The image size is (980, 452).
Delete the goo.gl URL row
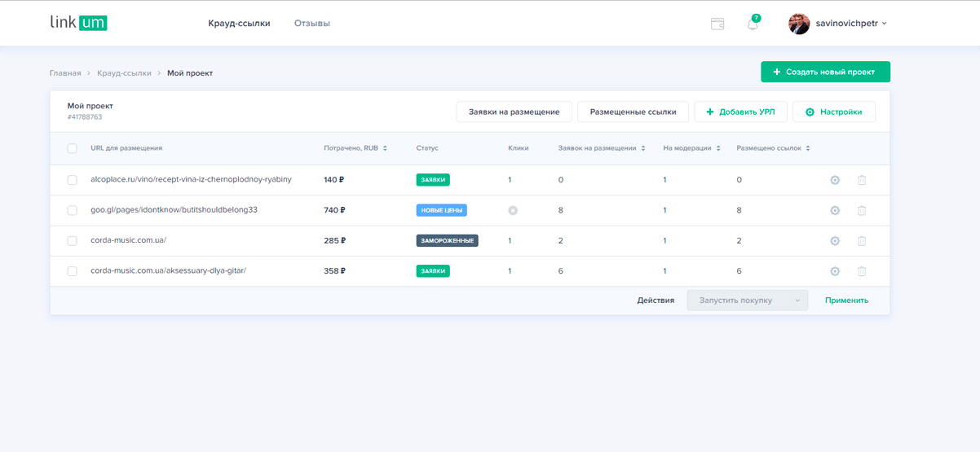[862, 210]
